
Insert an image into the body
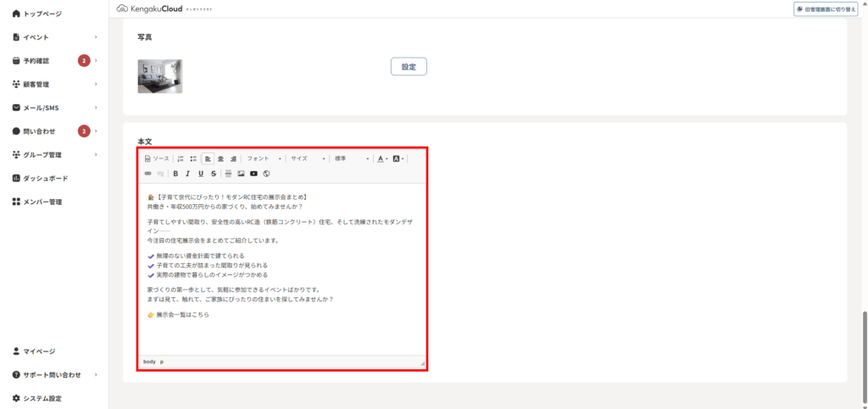[x=241, y=174]
